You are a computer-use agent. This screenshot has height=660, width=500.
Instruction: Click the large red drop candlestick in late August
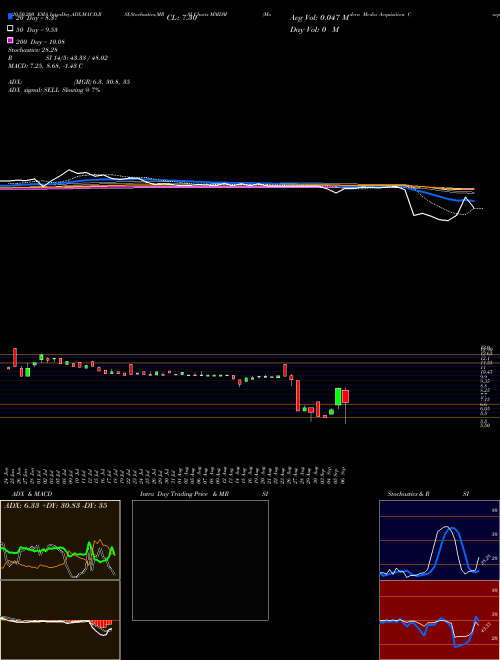click(x=298, y=396)
